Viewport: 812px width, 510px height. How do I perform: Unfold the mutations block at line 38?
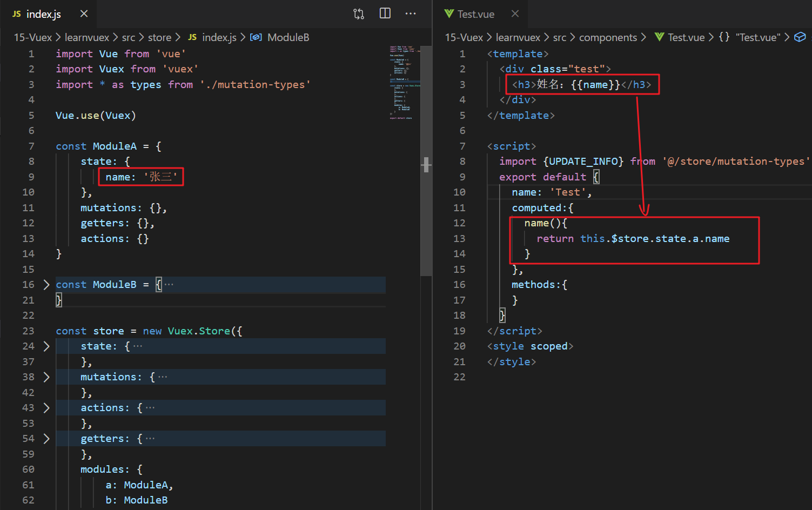coord(46,377)
